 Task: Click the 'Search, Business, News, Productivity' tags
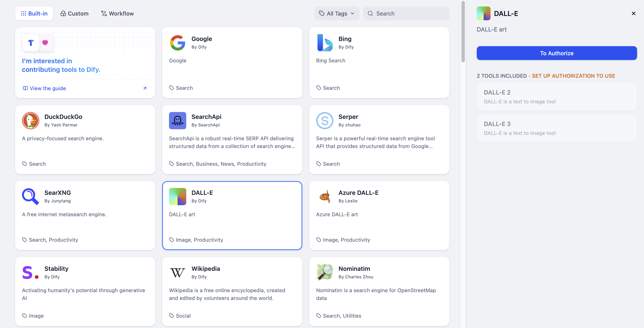(x=221, y=164)
